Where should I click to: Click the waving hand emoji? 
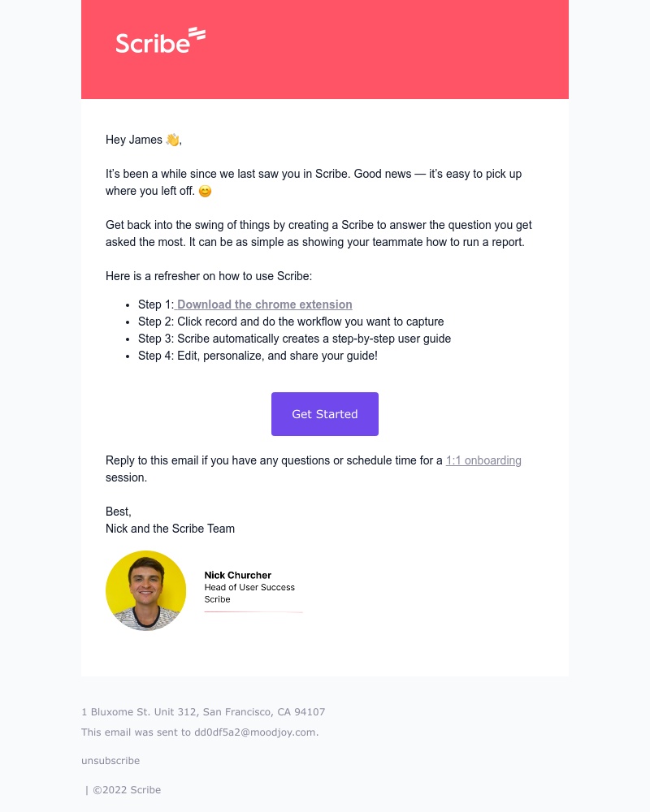(x=172, y=140)
